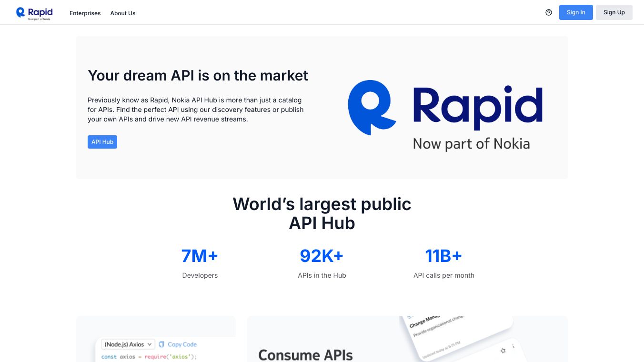644x362 pixels.
Task: Click the 'Consume APIs' heading
Action: pos(305,355)
